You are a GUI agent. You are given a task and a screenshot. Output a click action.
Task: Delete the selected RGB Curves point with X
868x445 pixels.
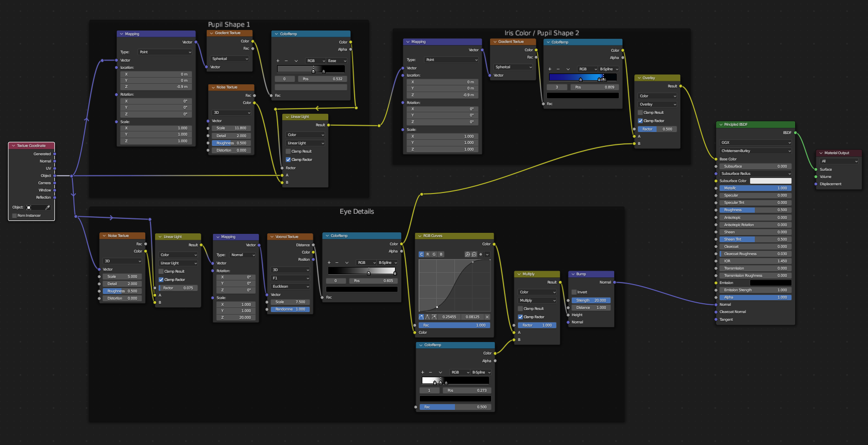click(x=487, y=317)
